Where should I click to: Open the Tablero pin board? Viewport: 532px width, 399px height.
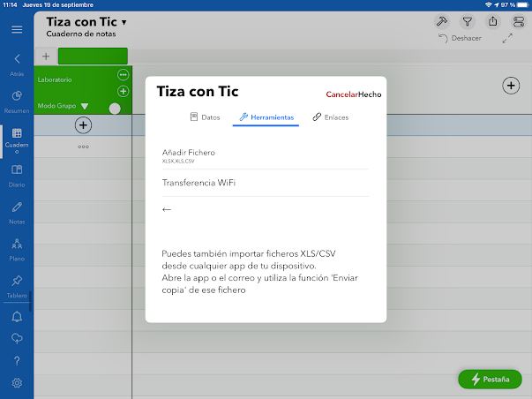[x=17, y=287]
